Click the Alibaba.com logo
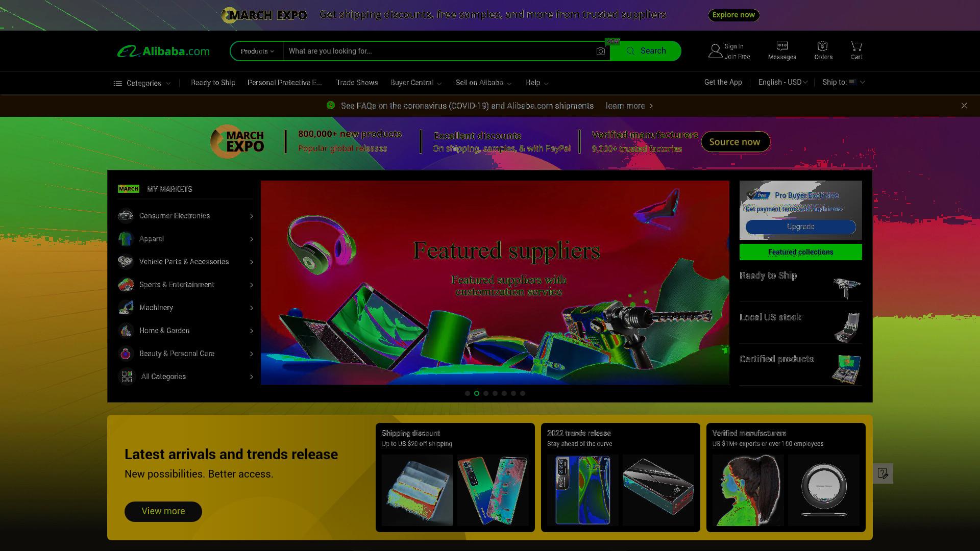Screen dimensions: 980x551 pos(163,51)
